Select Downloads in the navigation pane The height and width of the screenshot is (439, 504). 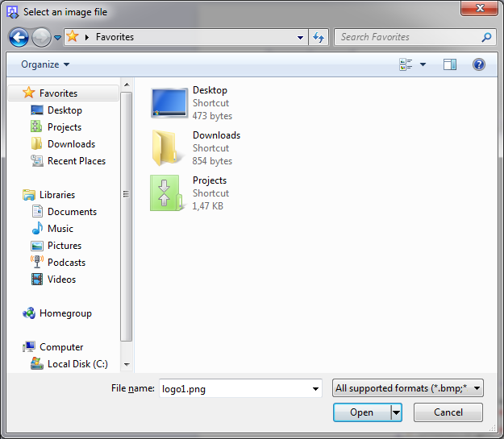tap(71, 144)
